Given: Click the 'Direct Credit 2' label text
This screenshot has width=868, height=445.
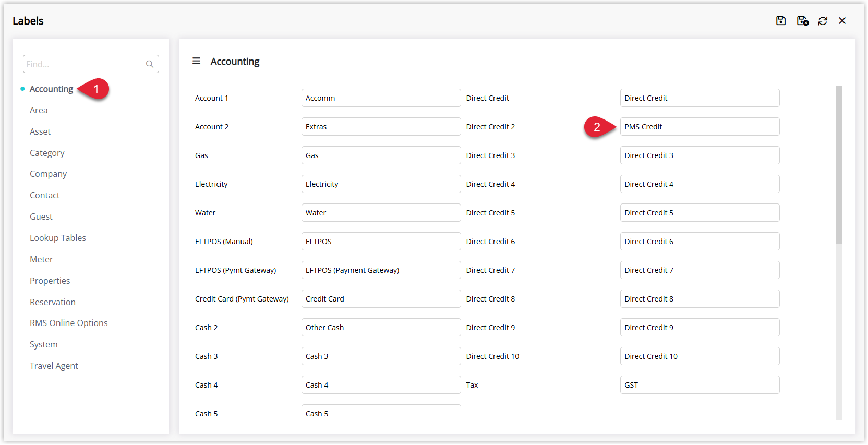Looking at the screenshot, I should pyautogui.click(x=490, y=127).
